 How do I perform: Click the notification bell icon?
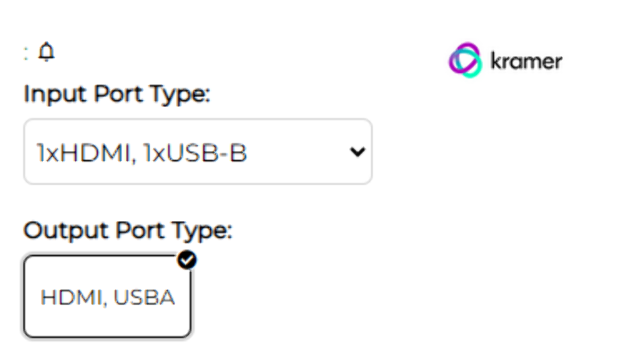coord(46,52)
